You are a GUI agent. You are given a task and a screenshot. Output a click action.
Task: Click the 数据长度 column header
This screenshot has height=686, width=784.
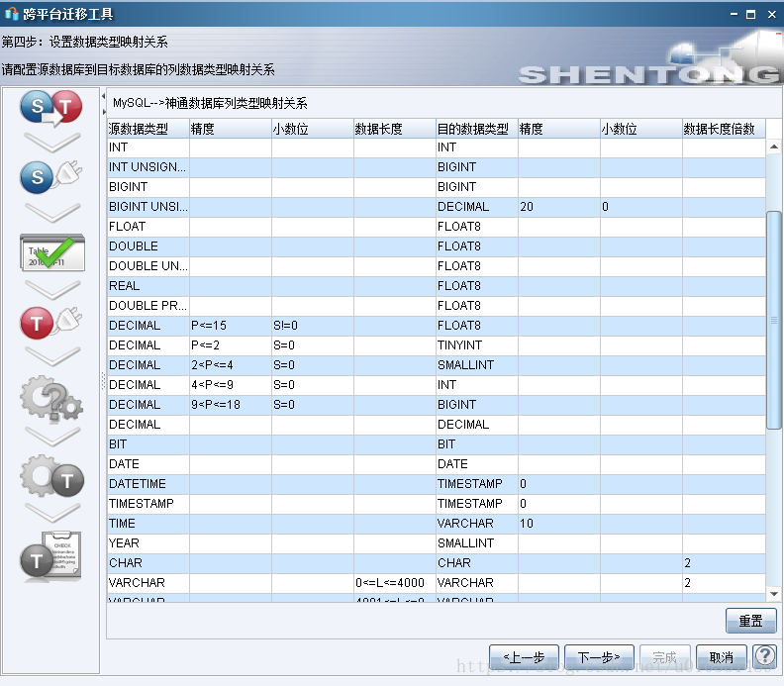(x=395, y=129)
